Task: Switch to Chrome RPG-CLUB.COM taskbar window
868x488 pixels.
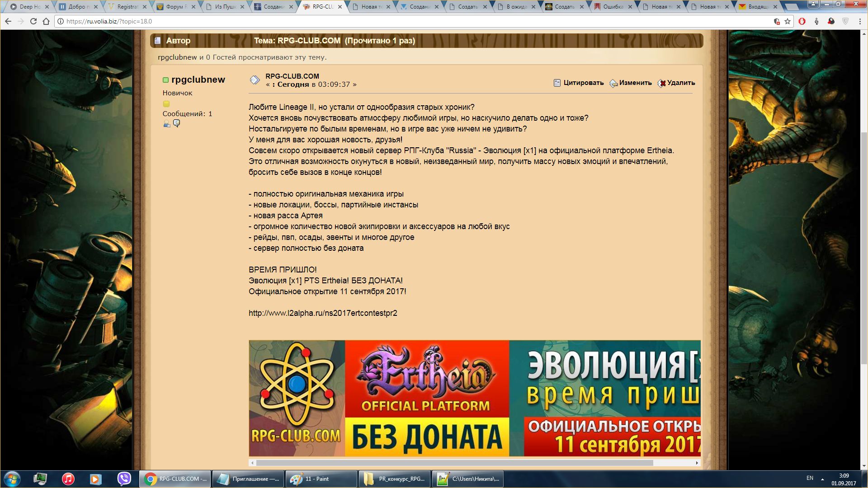Action: click(175, 479)
